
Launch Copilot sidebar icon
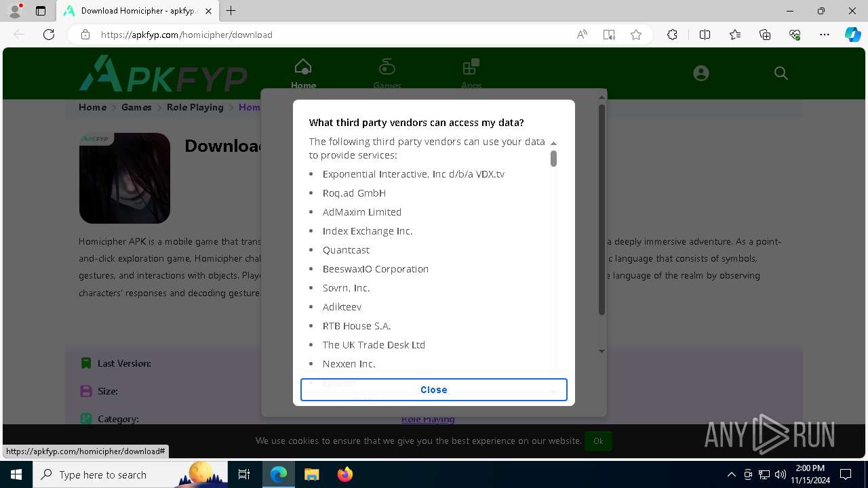(x=852, y=35)
